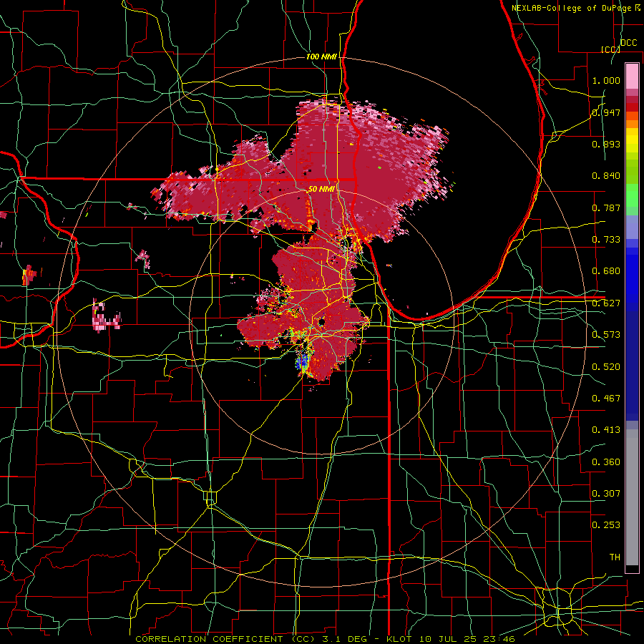
Task: Select the 0.253 scale value
Action: pos(606,525)
